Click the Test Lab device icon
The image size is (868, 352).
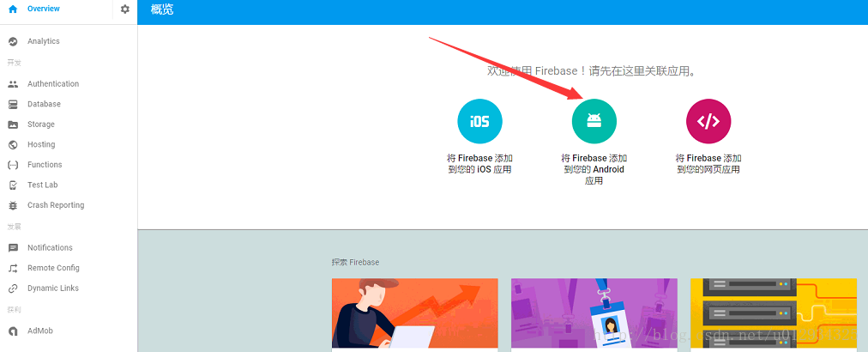point(13,185)
